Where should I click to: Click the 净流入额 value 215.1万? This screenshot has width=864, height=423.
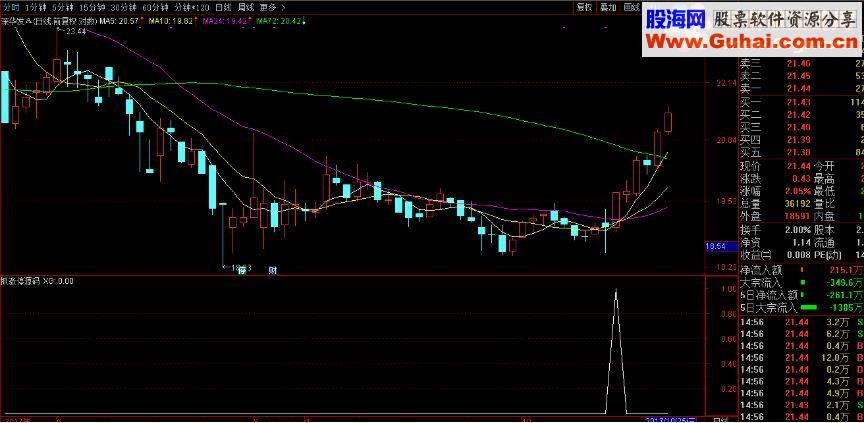848,270
